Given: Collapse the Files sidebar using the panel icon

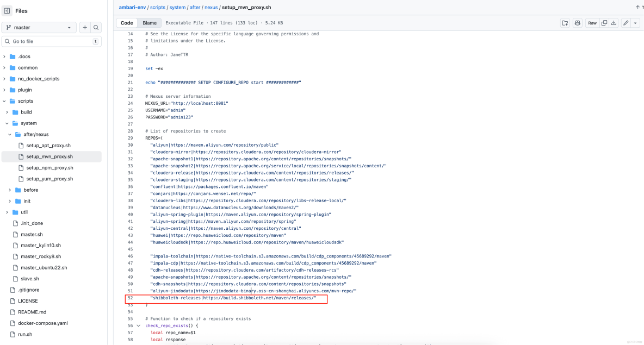Looking at the screenshot, I should pyautogui.click(x=7, y=11).
